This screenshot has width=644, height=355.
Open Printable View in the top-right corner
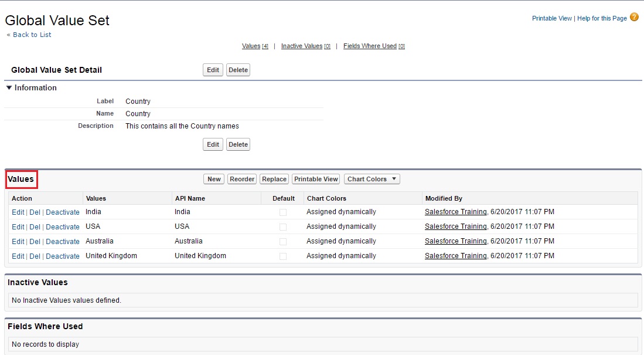pos(551,19)
